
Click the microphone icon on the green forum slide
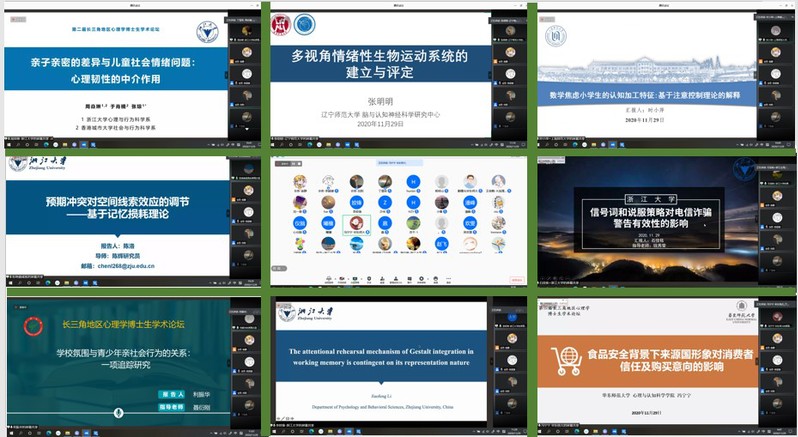[117, 412]
